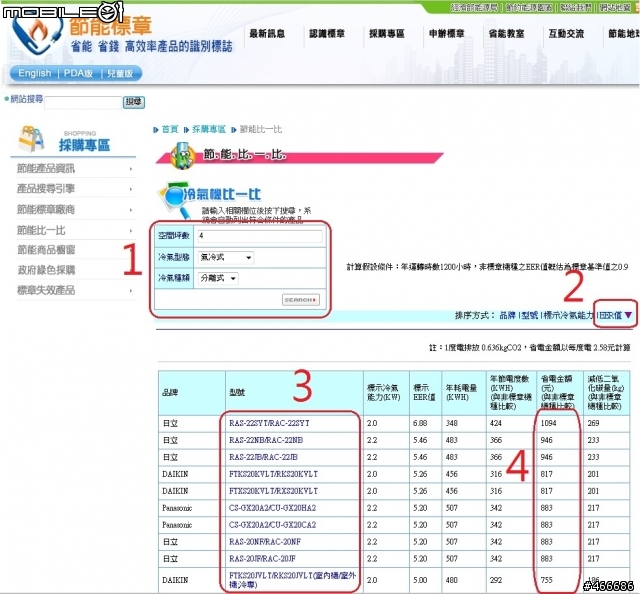This screenshot has height=594, width=640.
Task: Open the 最新訊息 menu
Action: (x=267, y=33)
